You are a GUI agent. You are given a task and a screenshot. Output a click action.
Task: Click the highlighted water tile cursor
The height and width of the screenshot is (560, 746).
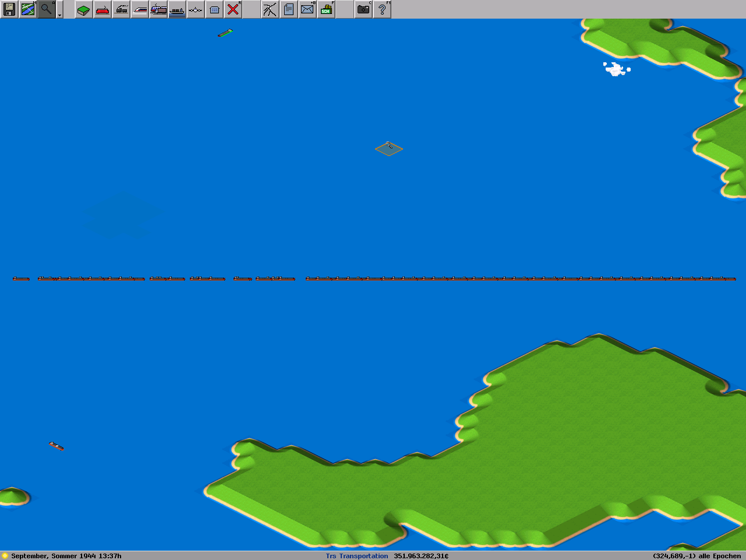click(x=388, y=149)
